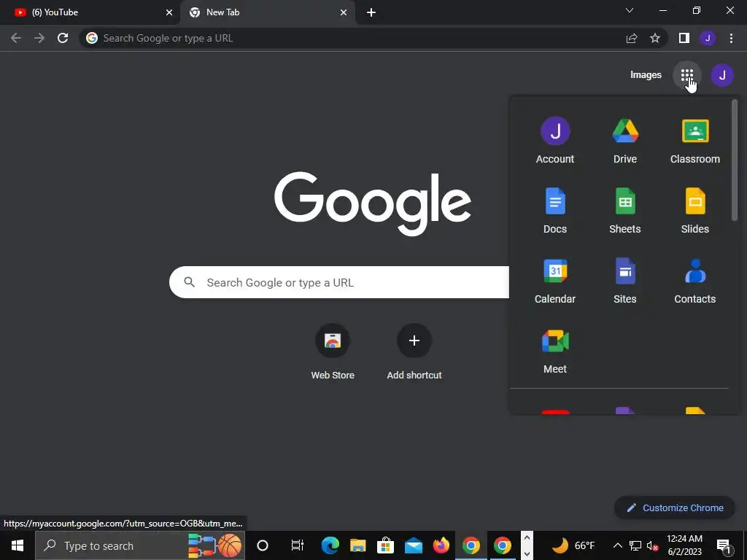Open Mail app from taskbar
The width and height of the screenshot is (747, 560).
(x=414, y=545)
